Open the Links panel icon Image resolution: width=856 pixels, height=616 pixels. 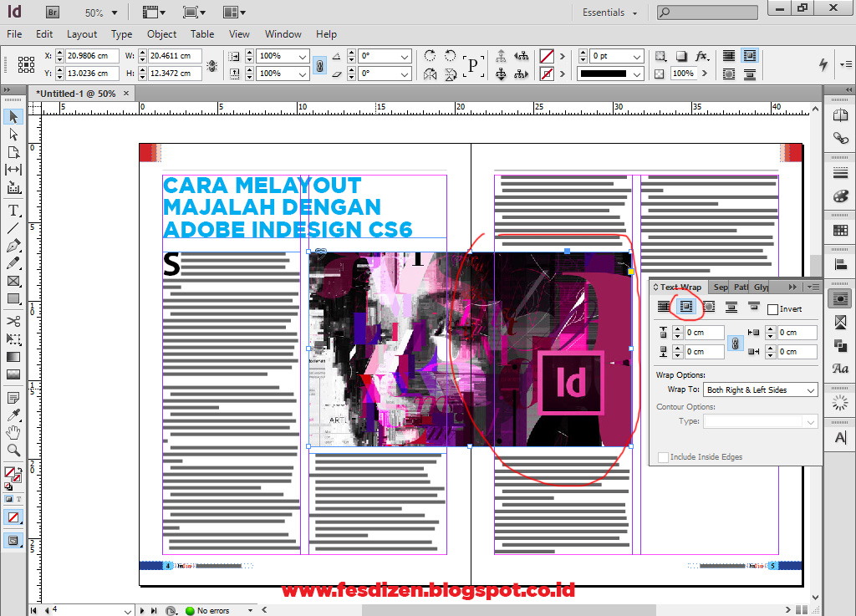839,139
